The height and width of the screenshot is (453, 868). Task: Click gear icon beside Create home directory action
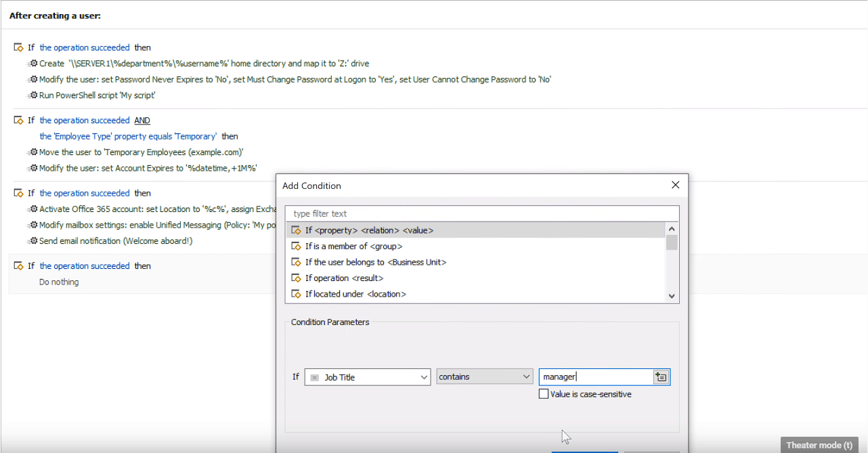pos(33,64)
